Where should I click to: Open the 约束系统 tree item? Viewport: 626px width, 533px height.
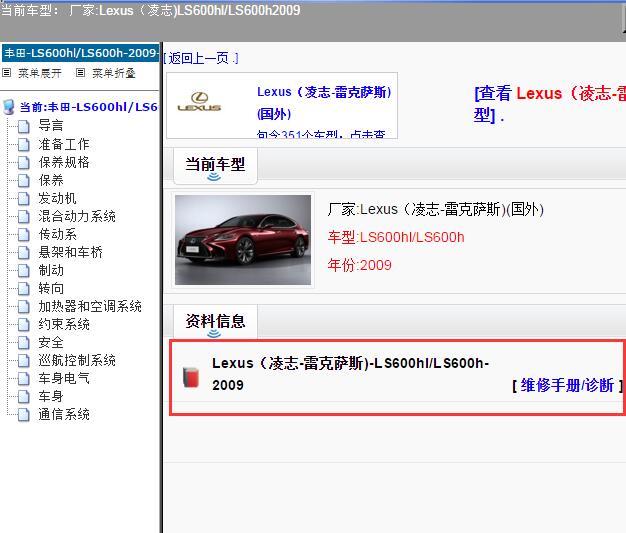[64, 324]
